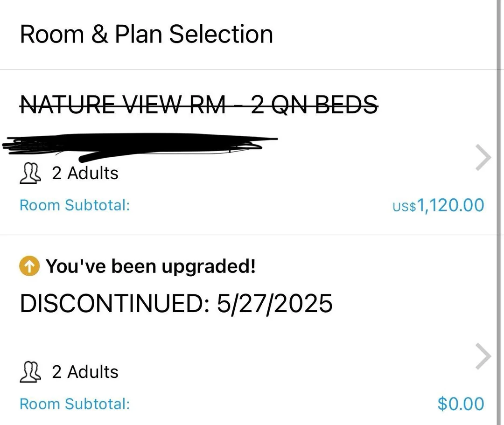The image size is (504, 425).
Task: Tap "2 Adults" text under Nature View room
Action: (85, 174)
